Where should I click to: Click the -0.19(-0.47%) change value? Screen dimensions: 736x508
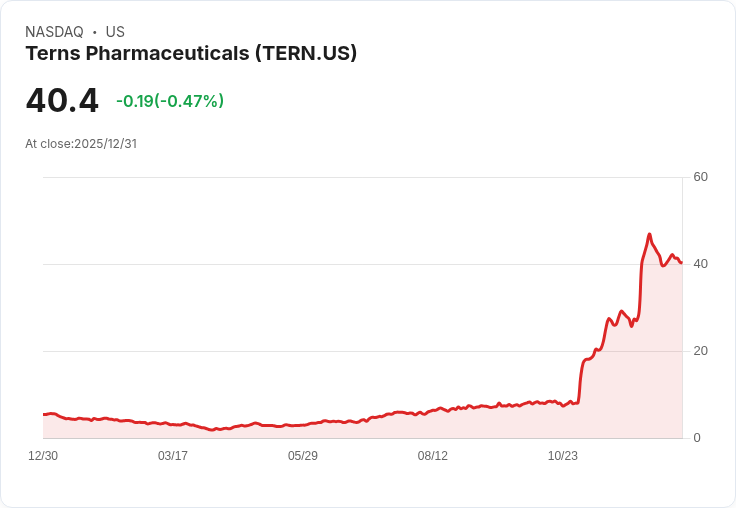[170, 101]
